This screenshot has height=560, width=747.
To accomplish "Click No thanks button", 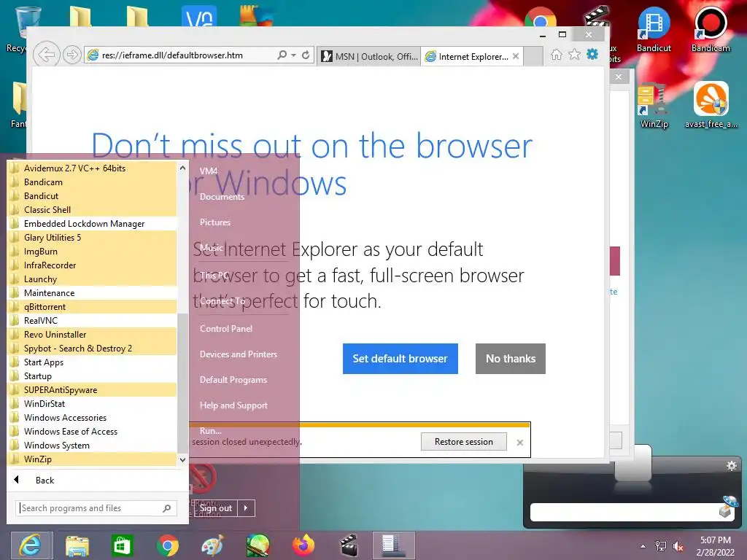I will (510, 359).
